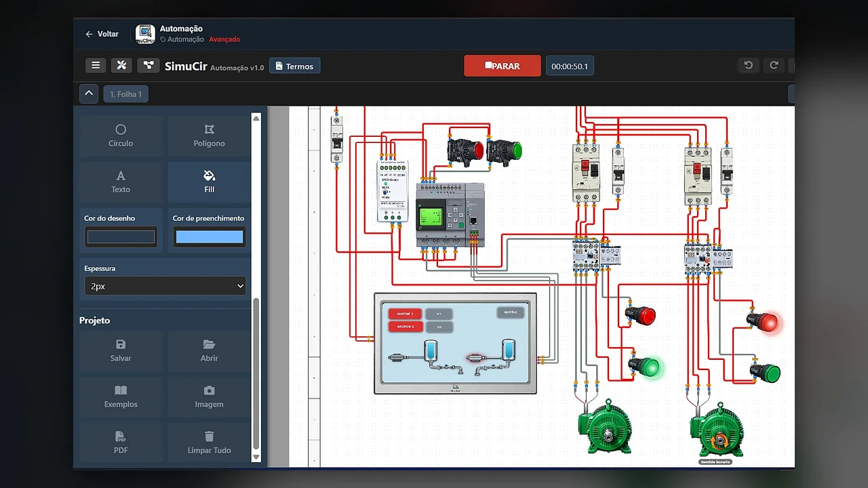Image resolution: width=868 pixels, height=488 pixels.
Task: Select the Polígono drawing tool
Action: coord(210,136)
